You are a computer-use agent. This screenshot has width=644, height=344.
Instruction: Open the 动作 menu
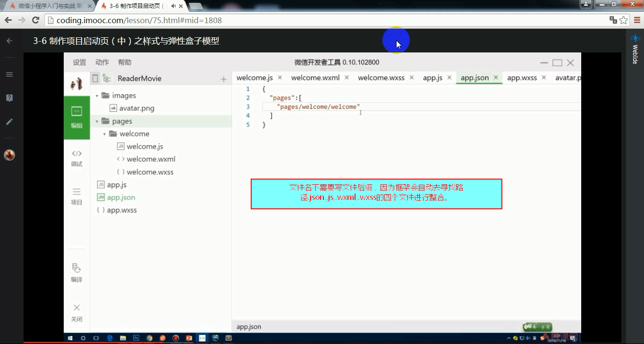coord(102,62)
